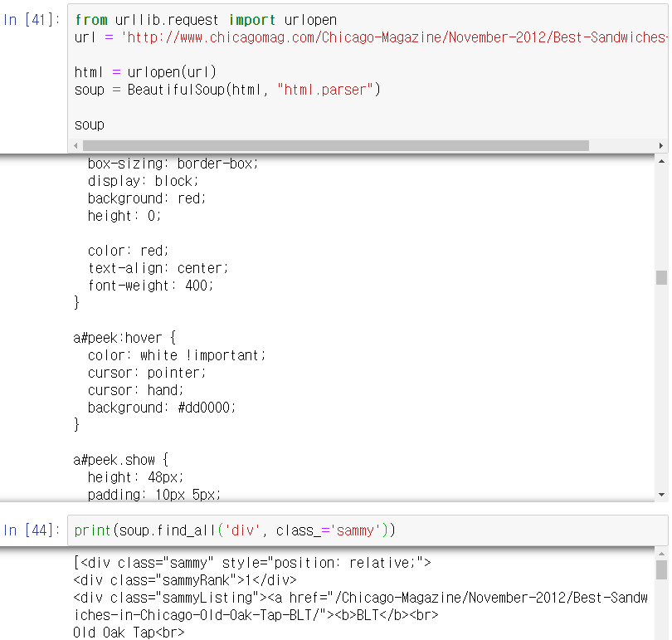Click 'background: #dd0000;' output line

pyautogui.click(x=162, y=408)
